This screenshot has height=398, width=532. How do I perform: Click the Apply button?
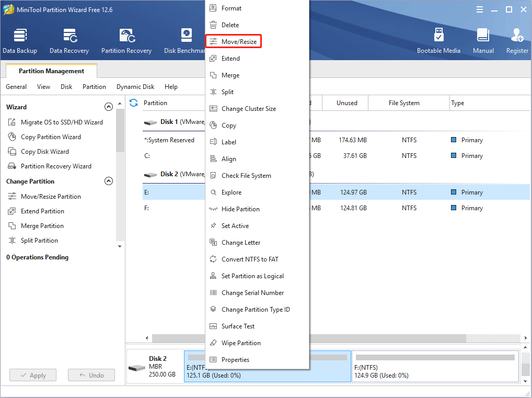(33, 375)
